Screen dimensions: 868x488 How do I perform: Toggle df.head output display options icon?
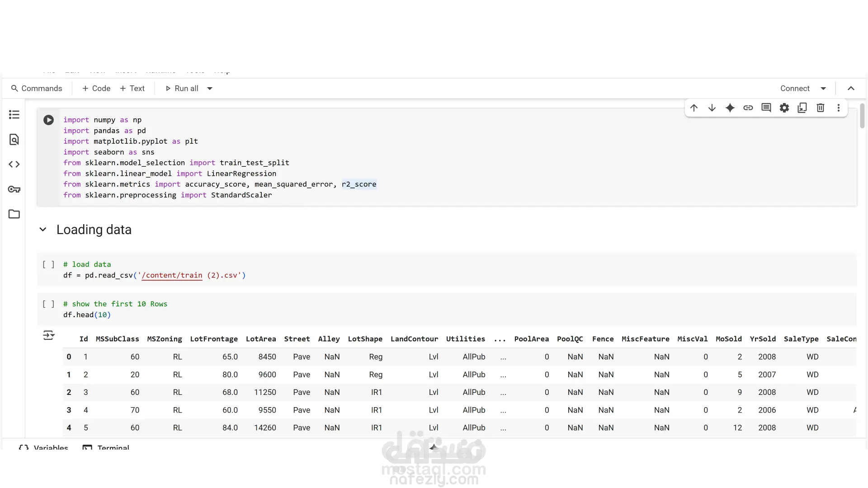pos(48,335)
